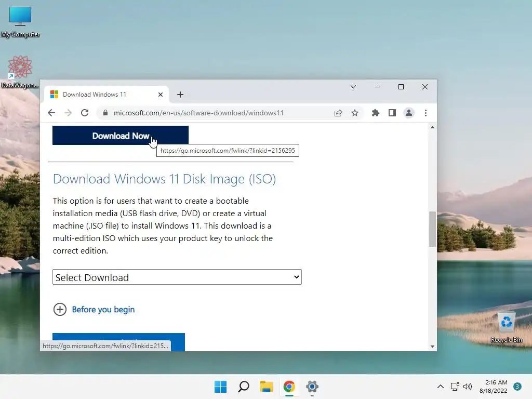Open taskbar Search magnifier
Viewport: 532px width, 399px height.
[x=244, y=387]
